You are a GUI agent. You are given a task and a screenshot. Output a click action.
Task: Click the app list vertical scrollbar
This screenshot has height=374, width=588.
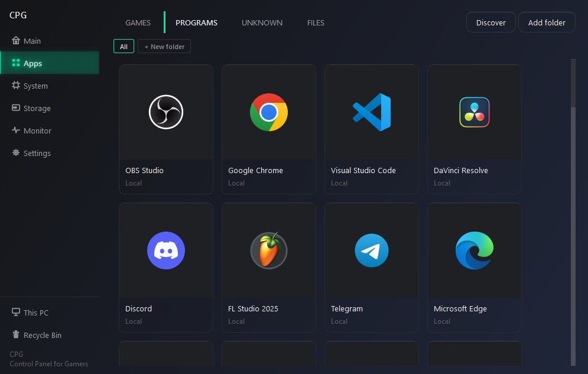[x=573, y=212]
